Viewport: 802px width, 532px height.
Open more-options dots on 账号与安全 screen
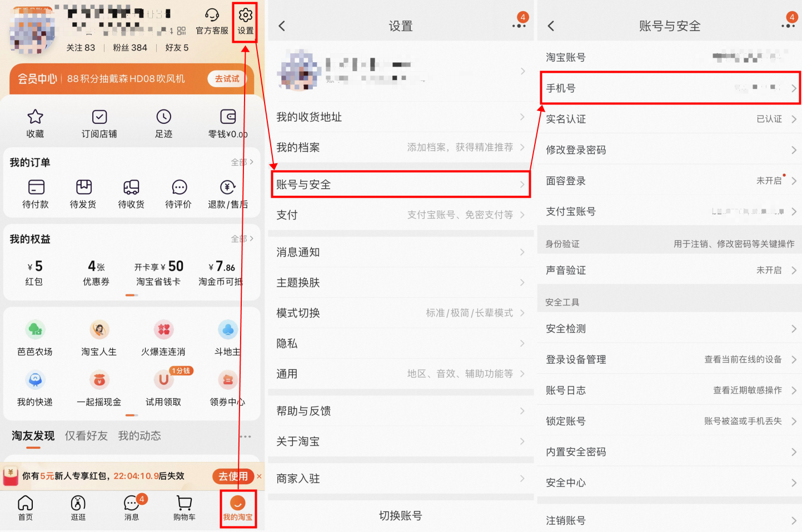pyautogui.click(x=788, y=26)
